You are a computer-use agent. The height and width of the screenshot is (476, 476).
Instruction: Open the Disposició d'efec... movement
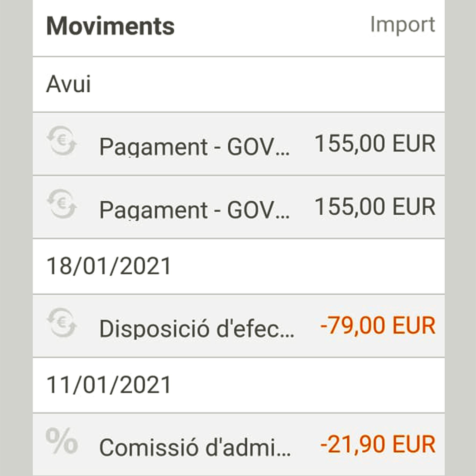(x=239, y=326)
